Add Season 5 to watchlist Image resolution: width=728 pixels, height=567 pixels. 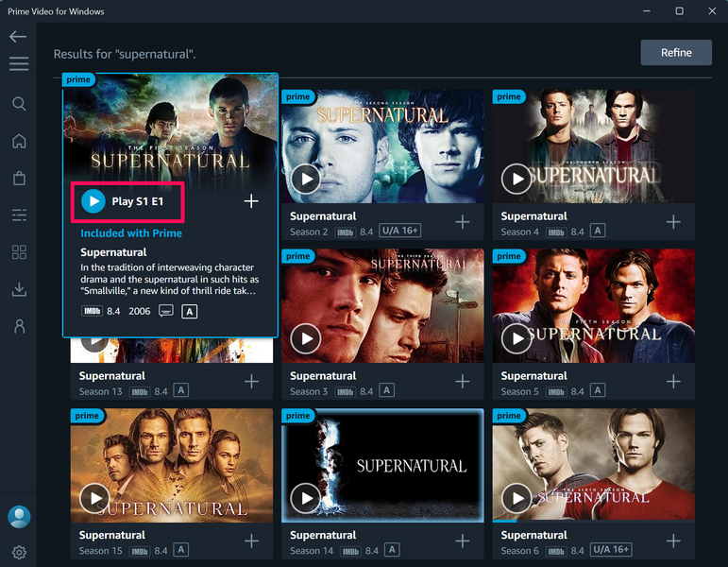(673, 382)
